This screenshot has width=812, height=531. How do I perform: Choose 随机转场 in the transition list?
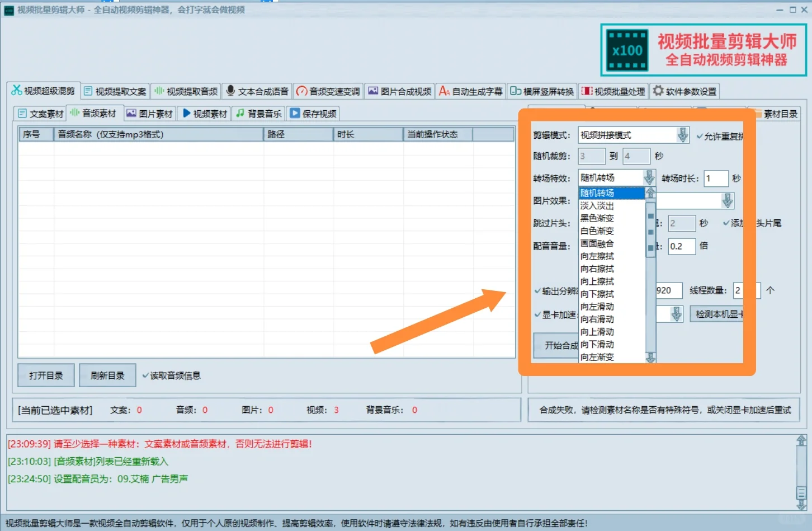click(x=612, y=193)
